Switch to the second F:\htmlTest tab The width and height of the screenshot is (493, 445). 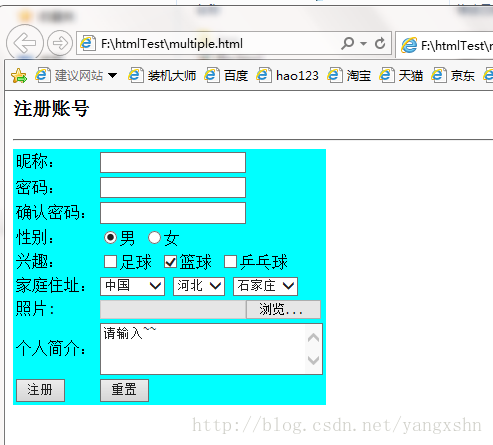click(445, 45)
